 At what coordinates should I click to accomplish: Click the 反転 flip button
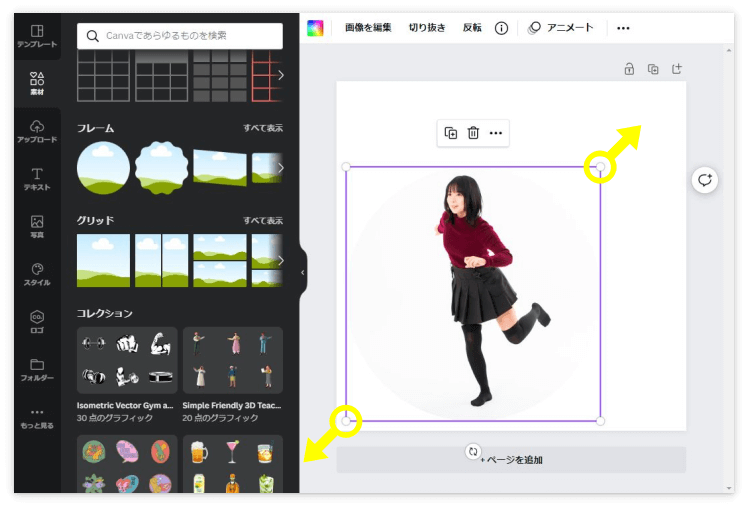tap(472, 28)
